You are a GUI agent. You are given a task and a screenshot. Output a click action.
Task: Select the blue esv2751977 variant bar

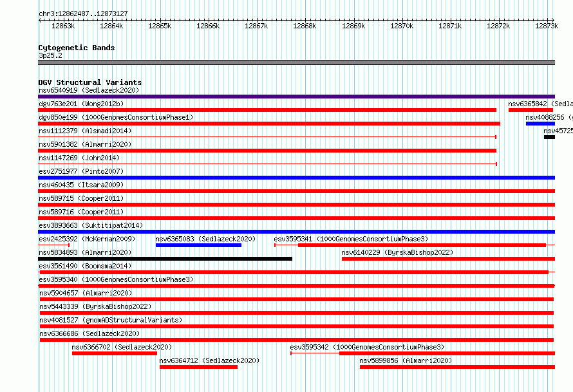click(x=296, y=178)
